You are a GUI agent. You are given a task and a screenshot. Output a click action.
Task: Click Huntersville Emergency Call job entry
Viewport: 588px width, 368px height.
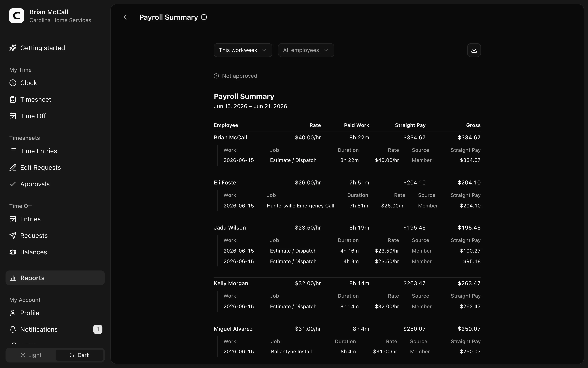[301, 206]
